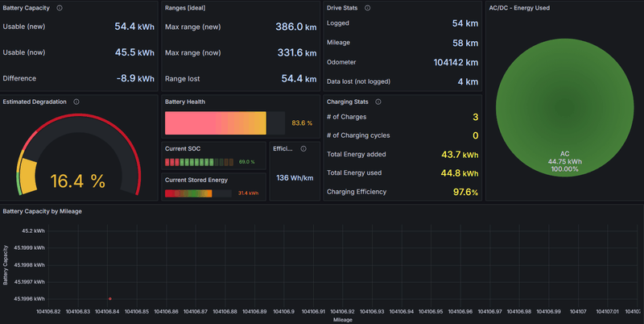Image resolution: width=644 pixels, height=324 pixels.
Task: Click the 45.2 kWh y-axis tick label
Action: [33, 231]
